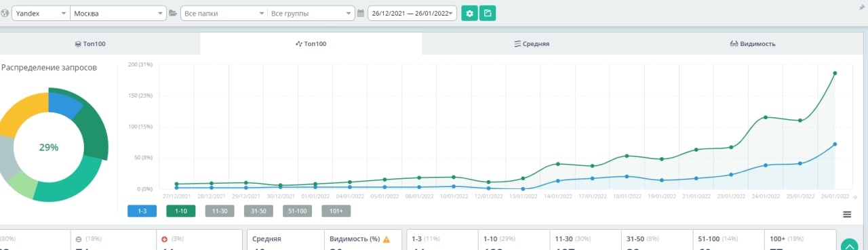Click the yellow segment of the donut chart
The width and height of the screenshot is (868, 250).
24,113
